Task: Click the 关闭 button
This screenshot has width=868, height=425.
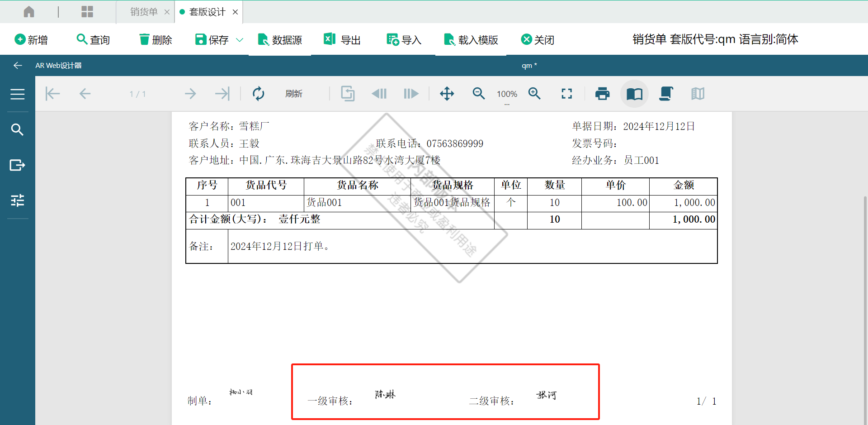Action: (x=538, y=40)
